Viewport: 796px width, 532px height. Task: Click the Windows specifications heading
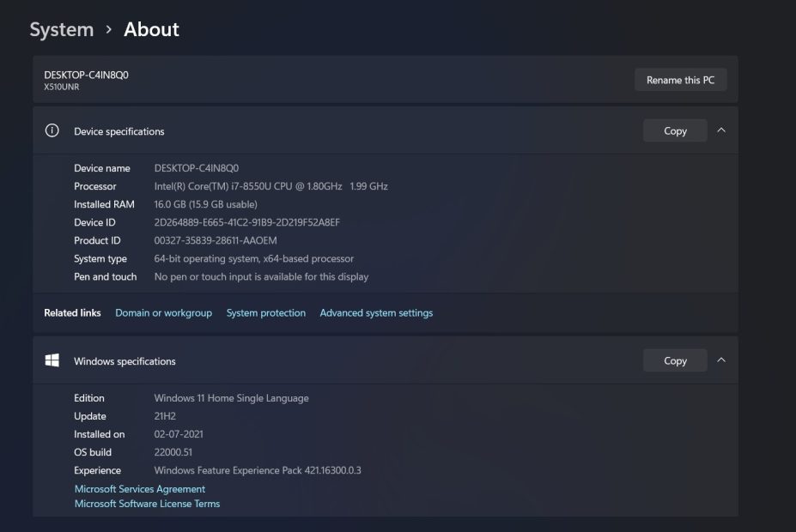[x=125, y=361]
